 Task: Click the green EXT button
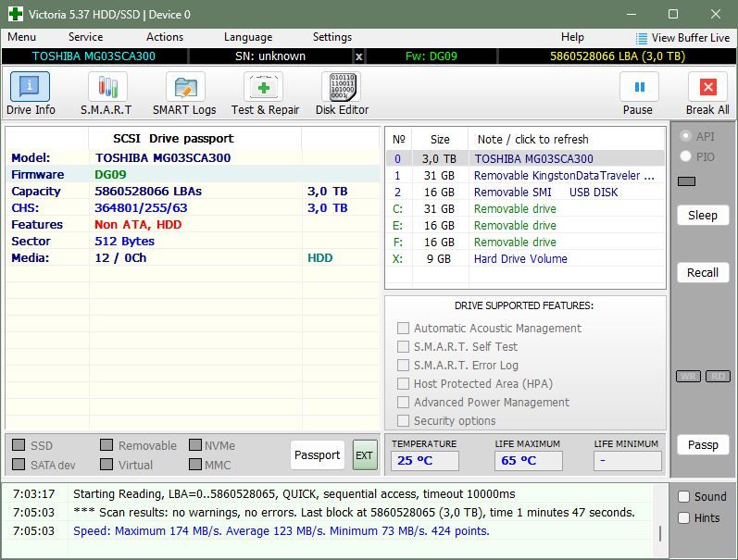[365, 455]
